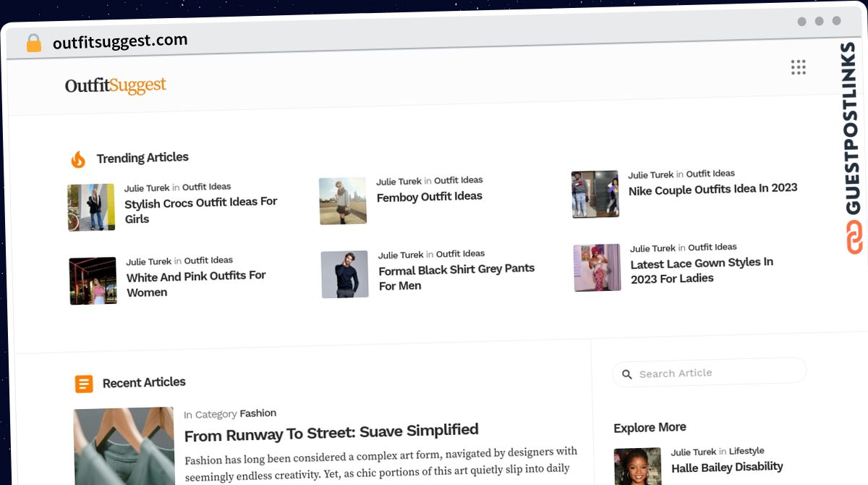Open Femboy Outfit Ideas article
Viewport: 868px width, 485px height.
[x=430, y=196]
